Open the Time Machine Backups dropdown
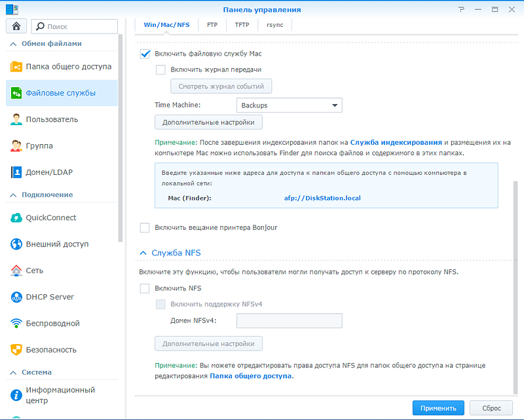Image resolution: width=524 pixels, height=420 pixels. click(x=289, y=105)
